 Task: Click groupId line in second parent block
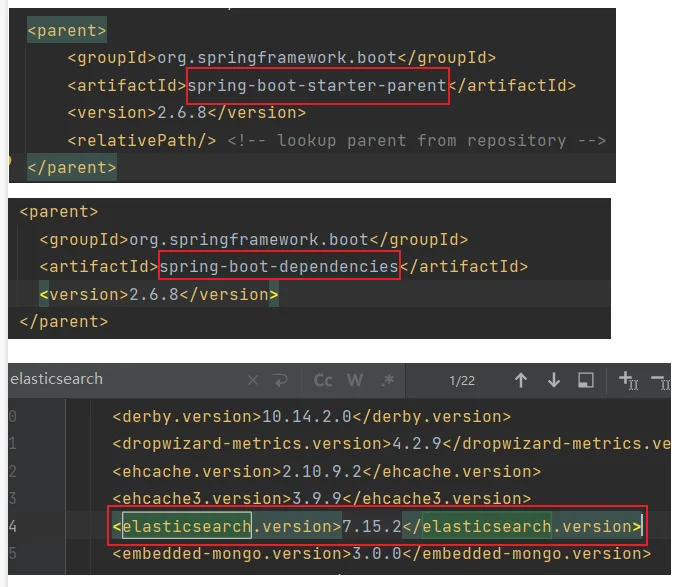point(254,239)
